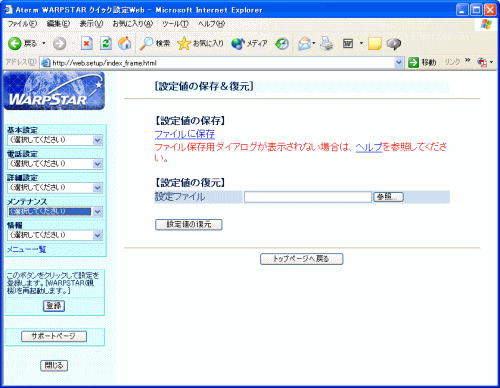Open the 情報 dropdown list
Screen dimensions: 500x388
(x=55, y=235)
